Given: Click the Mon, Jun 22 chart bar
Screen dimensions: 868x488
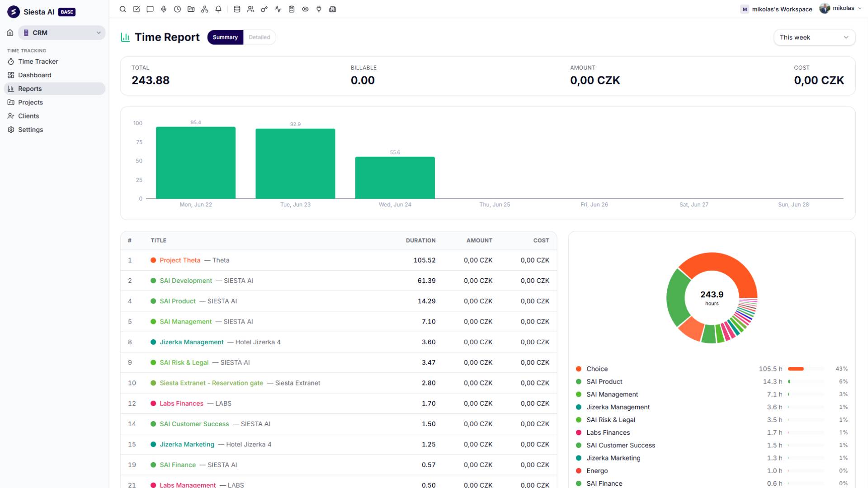Looking at the screenshot, I should click(x=196, y=163).
